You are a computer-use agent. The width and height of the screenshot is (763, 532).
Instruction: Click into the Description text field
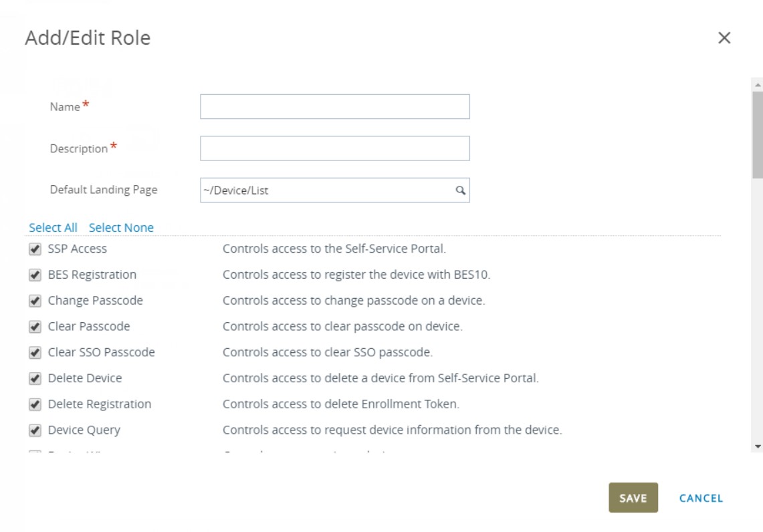coord(334,148)
